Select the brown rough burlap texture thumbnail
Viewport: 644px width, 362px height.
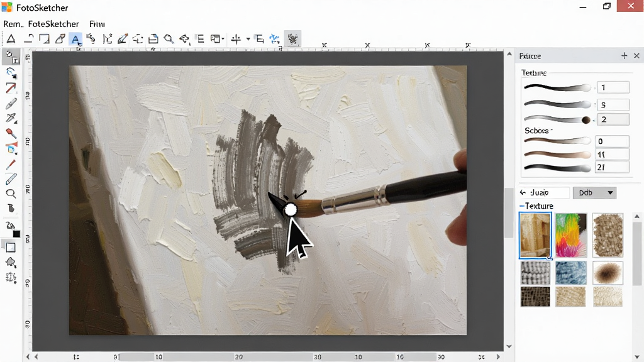click(608, 235)
